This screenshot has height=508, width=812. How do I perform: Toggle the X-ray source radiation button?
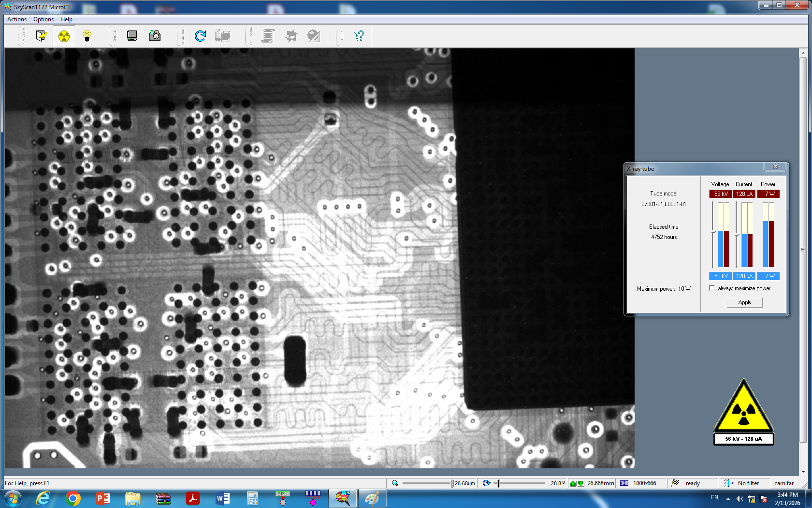point(64,36)
